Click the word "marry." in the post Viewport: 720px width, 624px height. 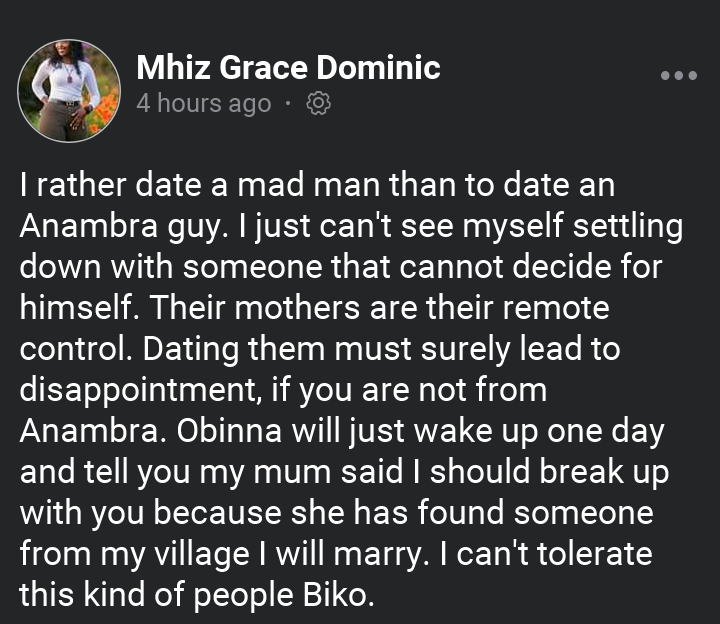click(x=383, y=554)
